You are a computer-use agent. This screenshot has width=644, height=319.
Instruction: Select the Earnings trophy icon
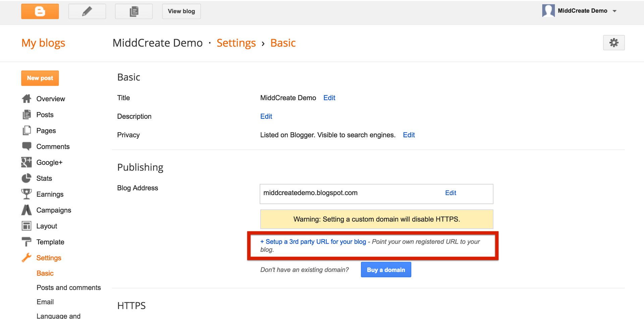[26, 194]
